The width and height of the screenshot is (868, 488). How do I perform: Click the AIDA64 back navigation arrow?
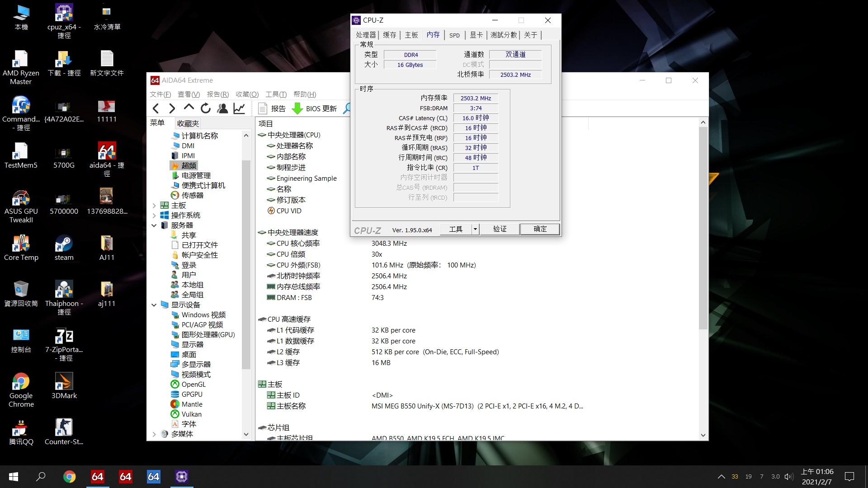156,108
